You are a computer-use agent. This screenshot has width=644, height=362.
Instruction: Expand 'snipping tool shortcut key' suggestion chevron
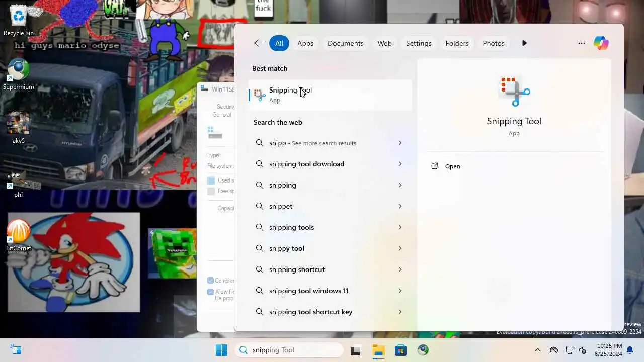click(400, 312)
